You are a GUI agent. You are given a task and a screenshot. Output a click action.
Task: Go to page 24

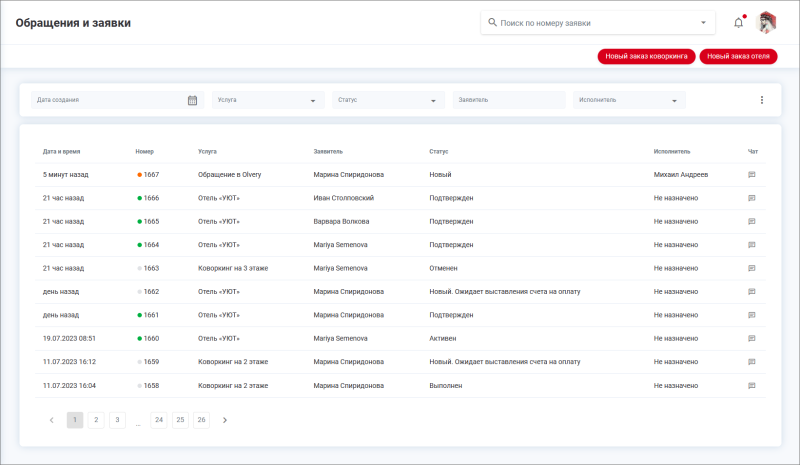click(159, 420)
